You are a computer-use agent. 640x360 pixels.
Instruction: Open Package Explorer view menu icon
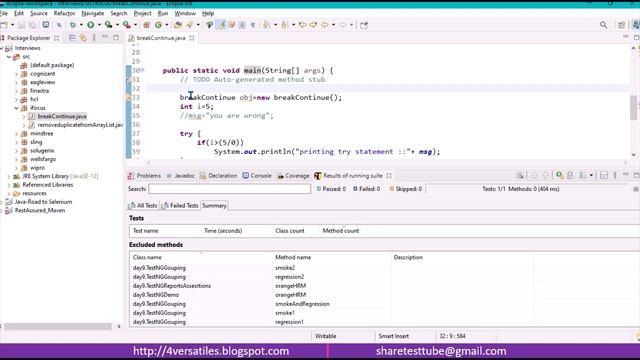[94, 38]
